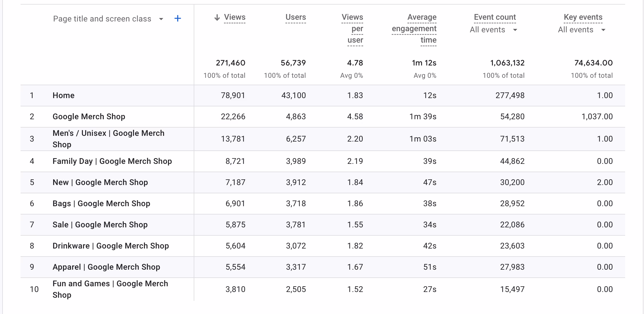Click Drinkware engagement time 42s
Screen dimensions: 644x314
[430, 246]
